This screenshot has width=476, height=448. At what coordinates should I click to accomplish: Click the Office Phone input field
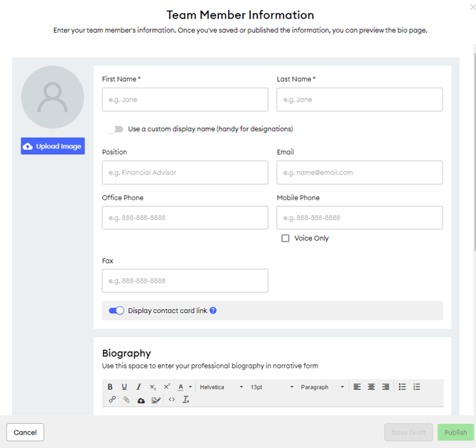185,217
